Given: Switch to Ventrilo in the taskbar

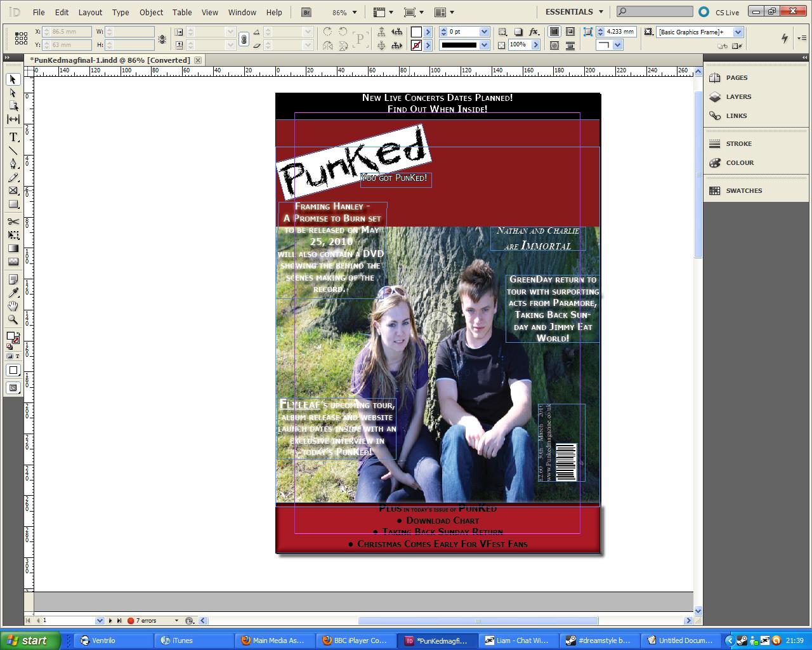Looking at the screenshot, I should [114, 640].
